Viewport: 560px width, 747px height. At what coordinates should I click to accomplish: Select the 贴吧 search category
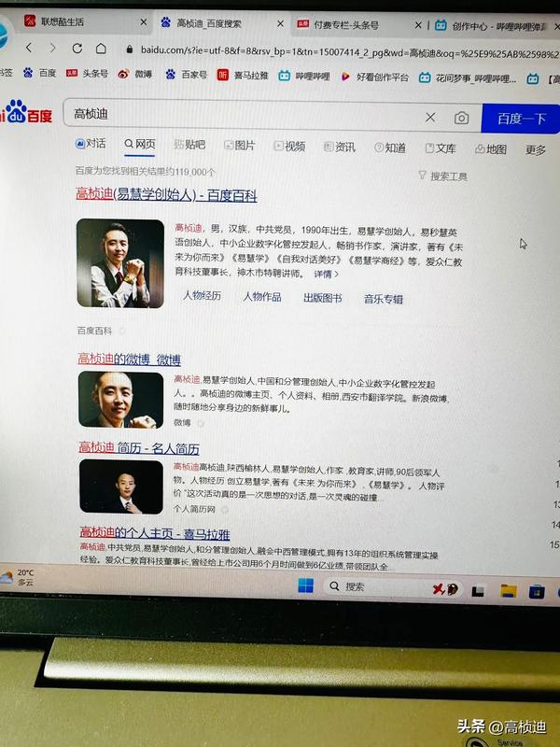click(189, 145)
